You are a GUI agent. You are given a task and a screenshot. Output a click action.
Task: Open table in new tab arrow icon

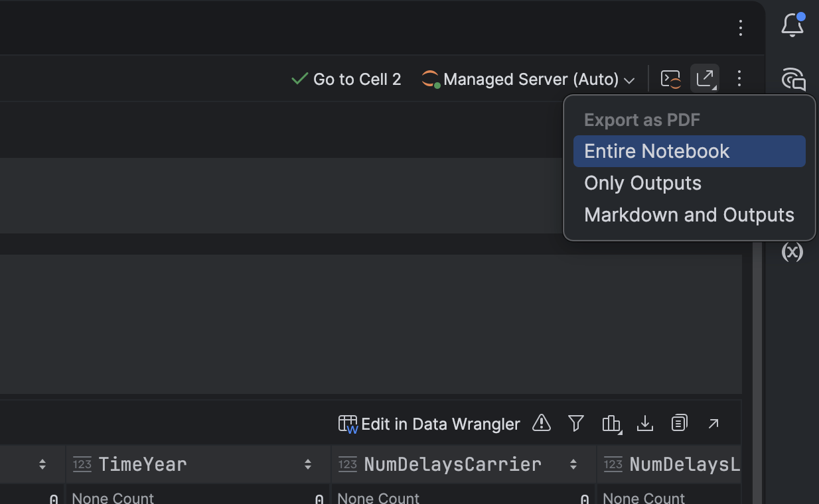pos(713,423)
